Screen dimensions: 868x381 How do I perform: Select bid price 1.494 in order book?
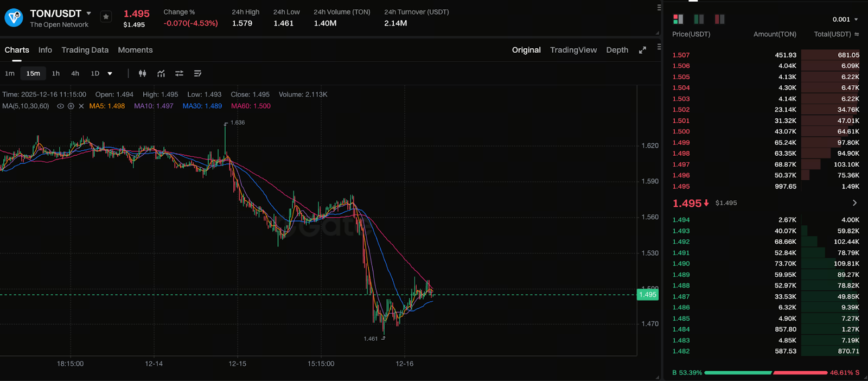tap(681, 220)
